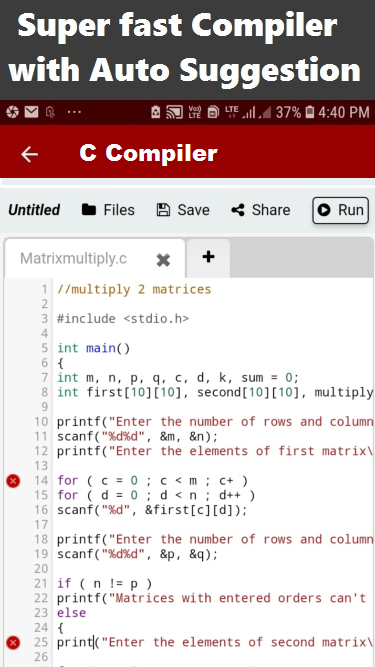Close the Matrixmultiply.c tab

tap(163, 259)
